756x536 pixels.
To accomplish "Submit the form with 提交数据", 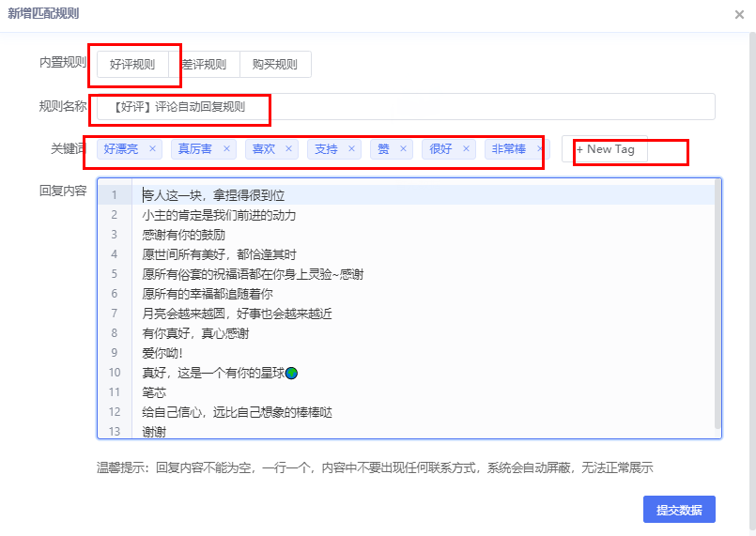I will pos(679,510).
